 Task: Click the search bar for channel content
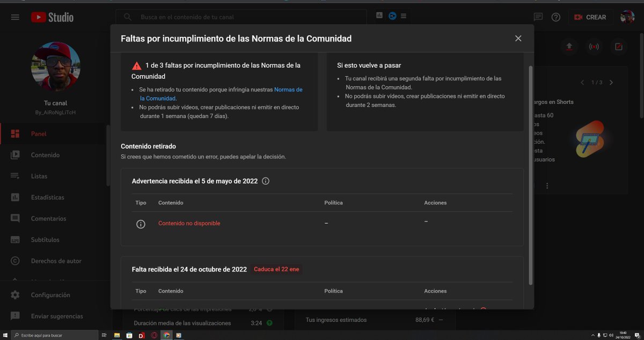point(241,17)
